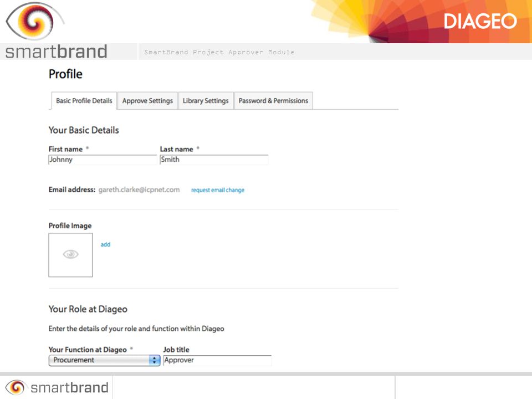Click the DIAGEO logo in the banner
Screen dimensions: 532x399
pyautogui.click(x=480, y=22)
